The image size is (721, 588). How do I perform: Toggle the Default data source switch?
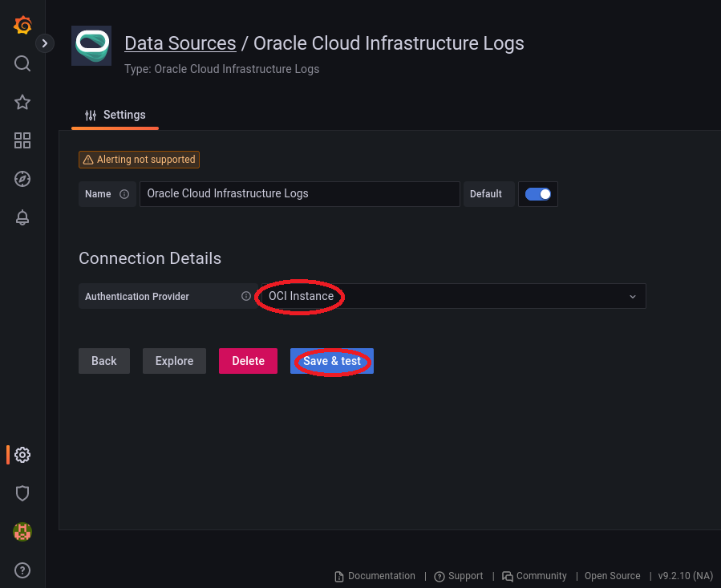(x=537, y=194)
